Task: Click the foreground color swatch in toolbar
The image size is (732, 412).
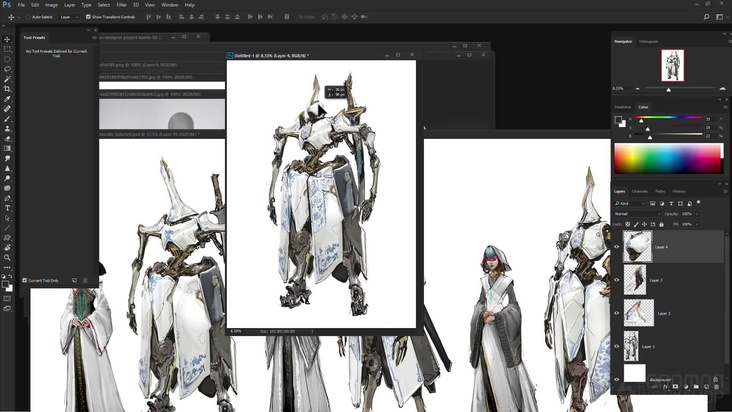Action: [6, 284]
